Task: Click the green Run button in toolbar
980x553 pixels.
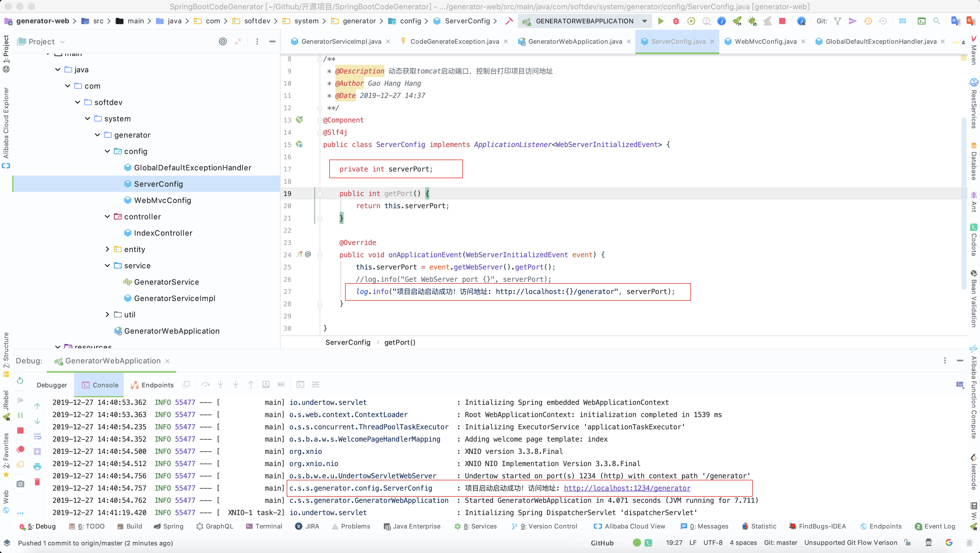Action: click(x=660, y=21)
